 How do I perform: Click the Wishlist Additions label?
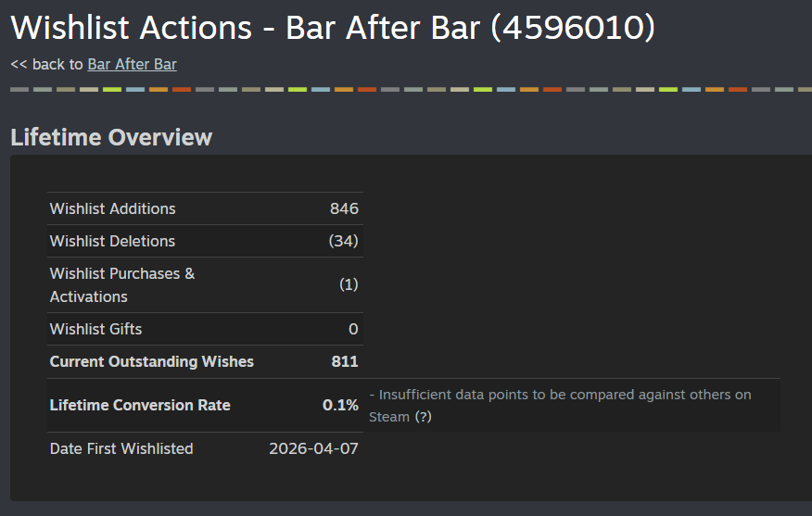point(112,208)
